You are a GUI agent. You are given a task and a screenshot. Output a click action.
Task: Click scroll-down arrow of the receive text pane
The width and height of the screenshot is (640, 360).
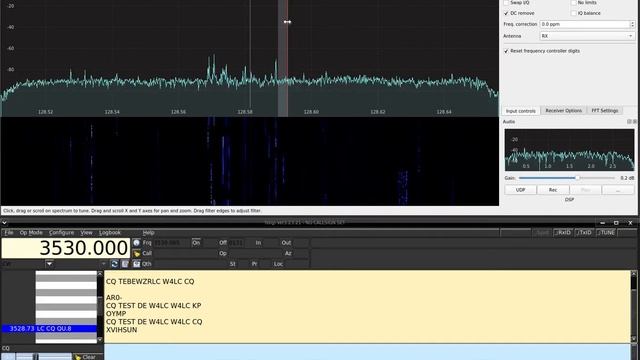pos(634,339)
